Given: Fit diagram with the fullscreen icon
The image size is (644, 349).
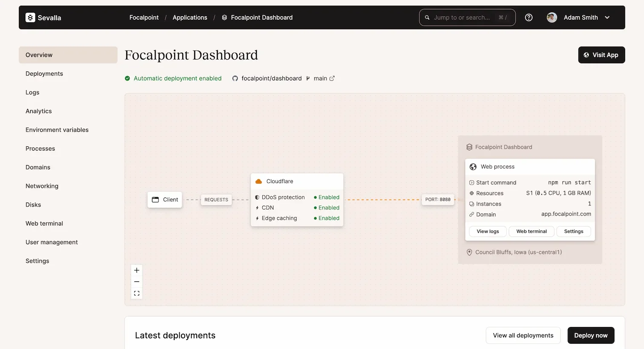Looking at the screenshot, I should tap(137, 293).
